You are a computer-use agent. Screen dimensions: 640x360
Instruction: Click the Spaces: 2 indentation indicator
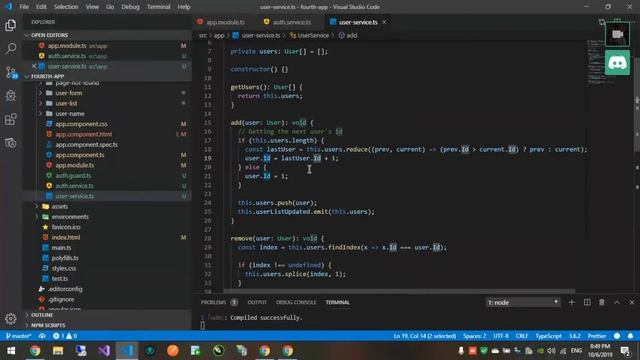click(x=474, y=336)
